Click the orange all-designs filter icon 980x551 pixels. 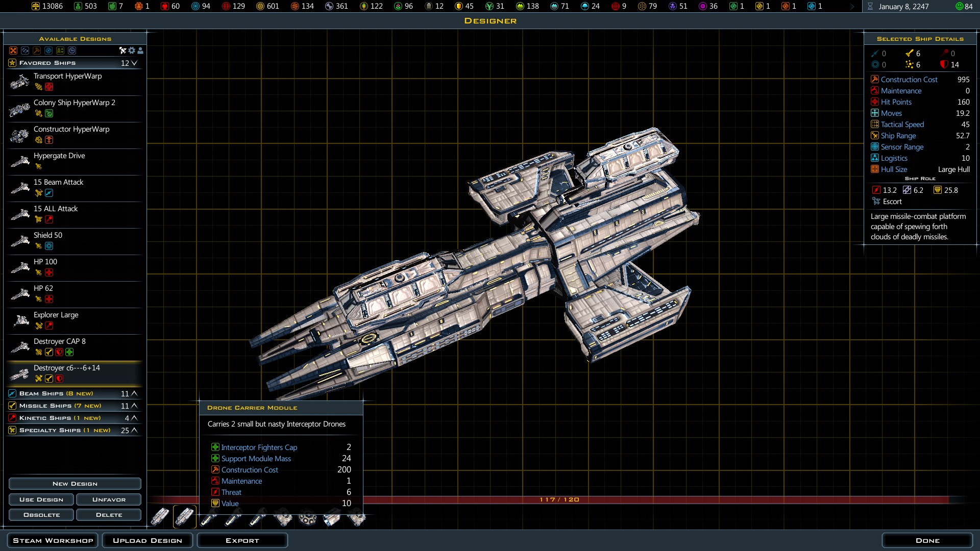[x=13, y=51]
